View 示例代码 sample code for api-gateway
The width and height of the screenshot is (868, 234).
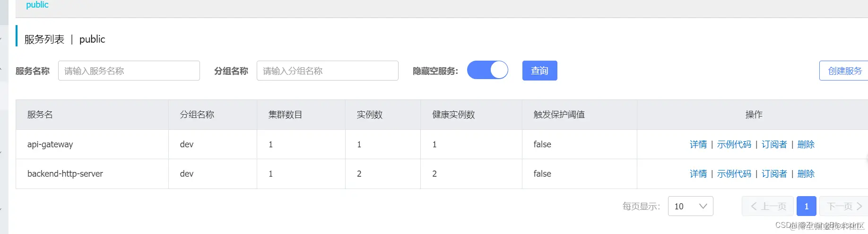pos(734,144)
